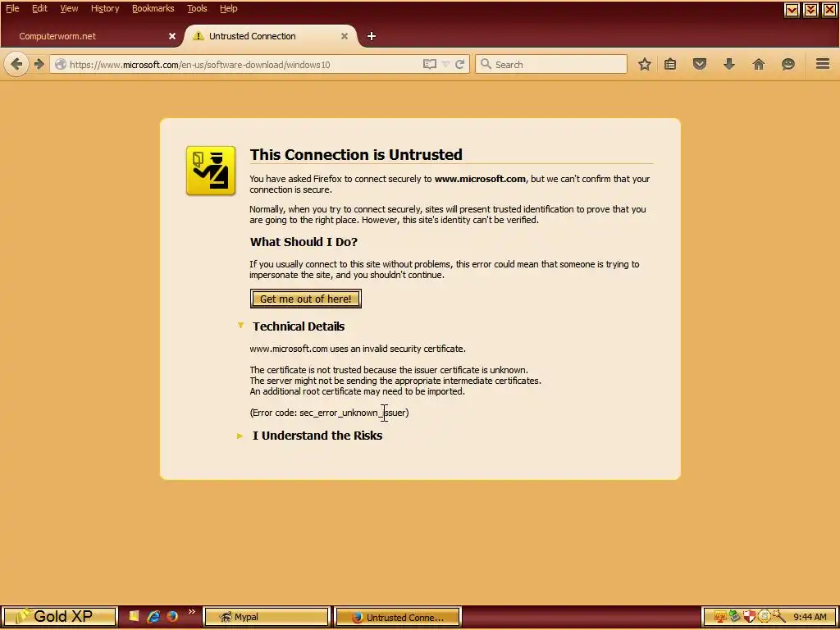Open the Help menu
The width and height of the screenshot is (840, 630).
[x=228, y=8]
